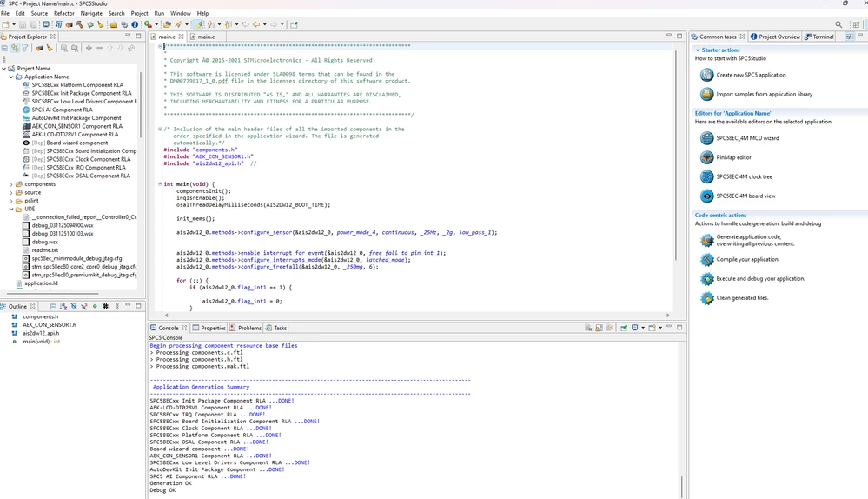The image size is (868, 499).
Task: Click the Outline collapse all icon
Action: (53, 306)
